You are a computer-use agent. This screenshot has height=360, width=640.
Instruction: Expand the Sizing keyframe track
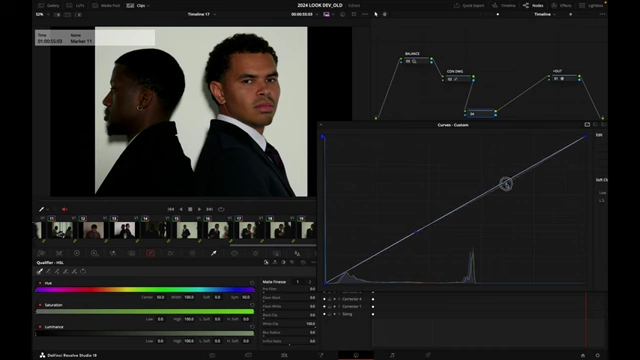tap(339, 314)
